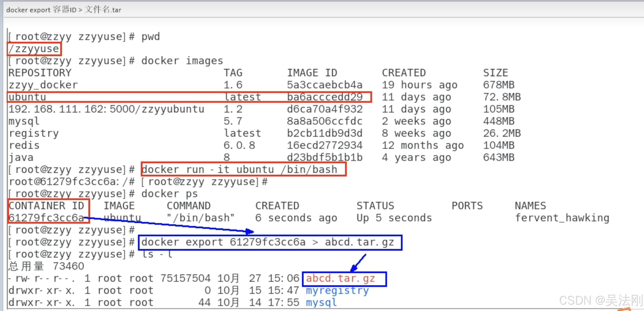Viewport: 644px width, 311px height.
Task: Click image ID ba6acccedd29
Action: (x=325, y=97)
